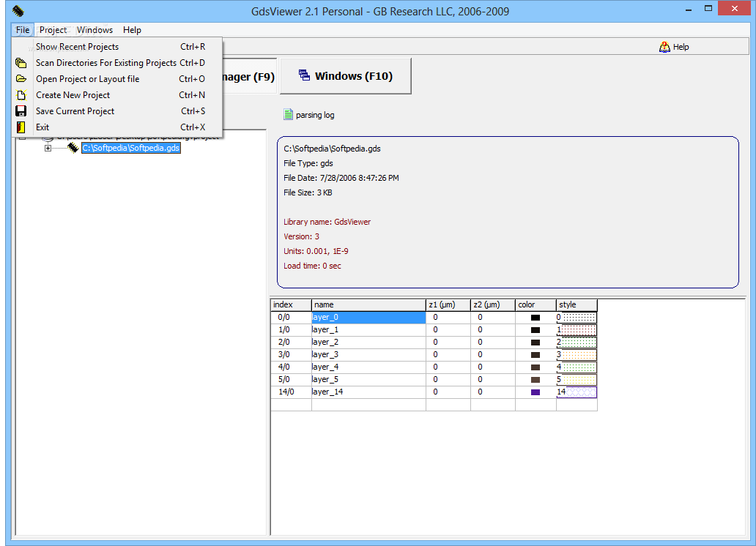Click the parsing log document icon
Screen dimensions: 756x546
(x=289, y=115)
